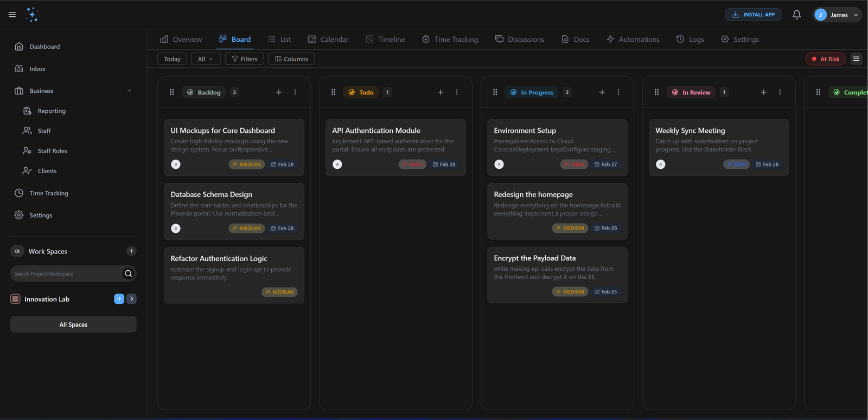Open the Automations tab
Viewport: 868px width, 420px height.
click(x=633, y=39)
